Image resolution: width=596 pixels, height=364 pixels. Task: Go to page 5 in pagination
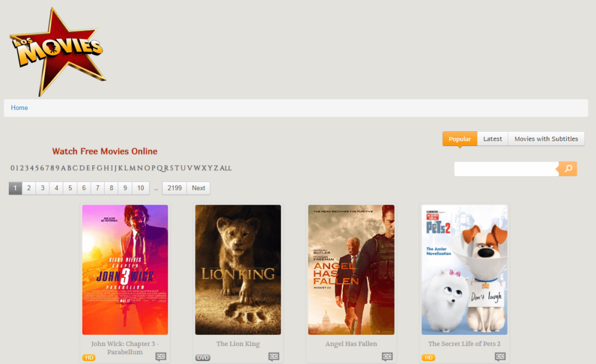tap(70, 188)
